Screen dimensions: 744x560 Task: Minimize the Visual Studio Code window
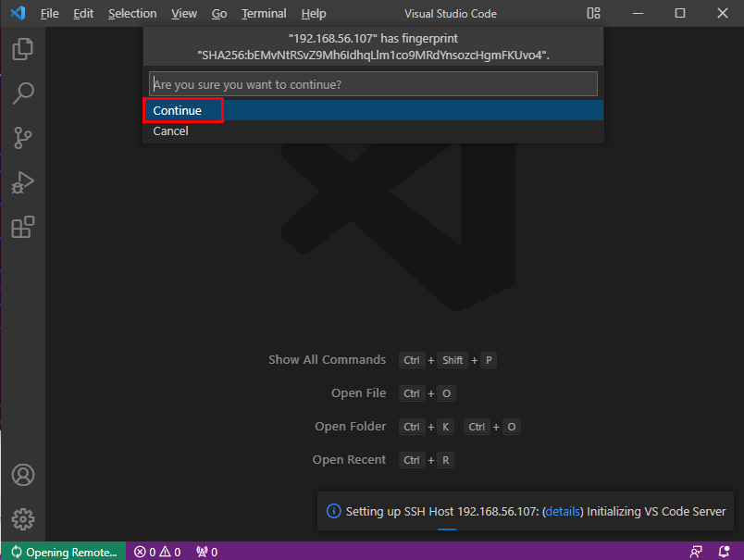pos(638,13)
